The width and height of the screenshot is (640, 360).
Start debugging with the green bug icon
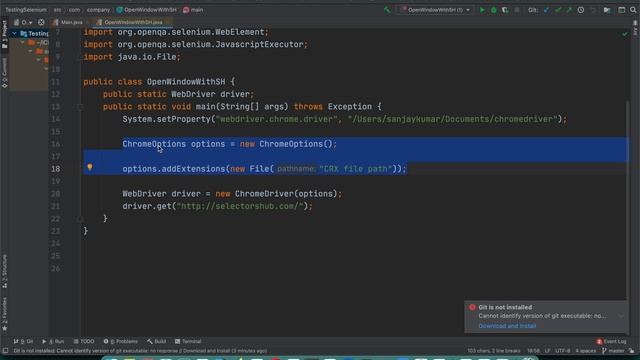click(x=493, y=10)
